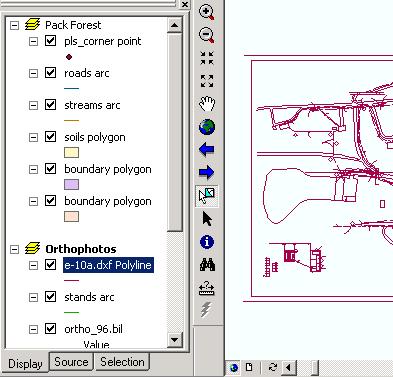Select the e-10a.dxf Polyline layer
393x377 pixels.
point(108,265)
